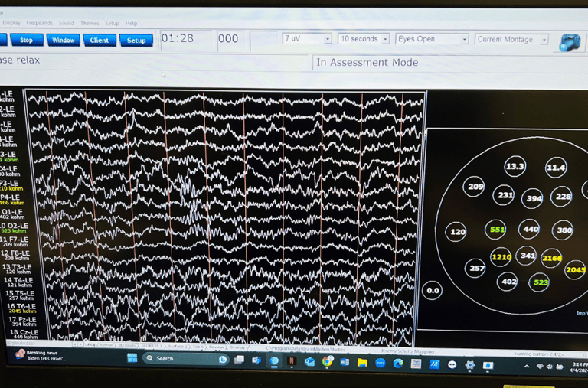Viewport: 588px width, 388px height.
Task: Open the Current Montage dropdown
Action: [511, 39]
